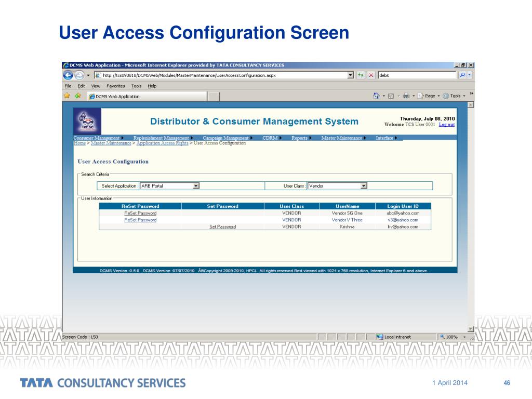Image resolution: width=532 pixels, height=399 pixels.
Task: Click the Print icon in the command bar
Action: click(406, 96)
